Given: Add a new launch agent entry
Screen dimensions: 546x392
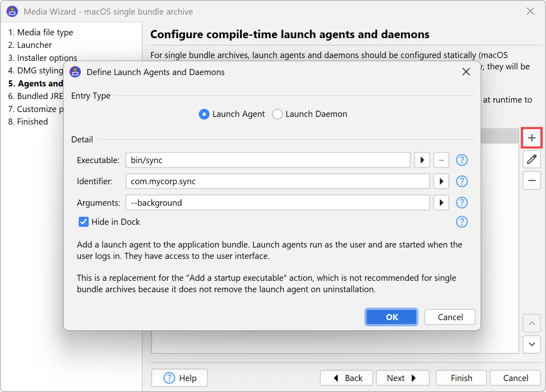Looking at the screenshot, I should point(532,138).
